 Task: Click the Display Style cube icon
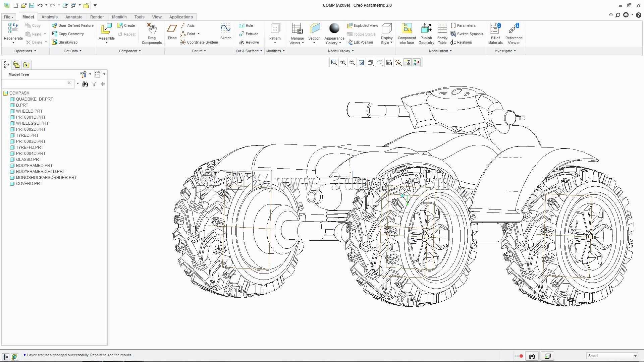pyautogui.click(x=387, y=29)
